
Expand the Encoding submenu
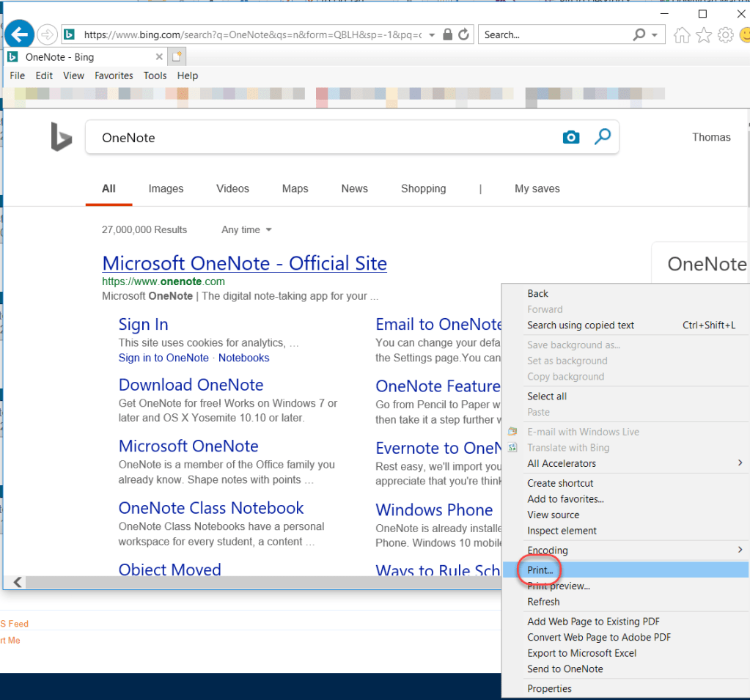[x=548, y=550]
